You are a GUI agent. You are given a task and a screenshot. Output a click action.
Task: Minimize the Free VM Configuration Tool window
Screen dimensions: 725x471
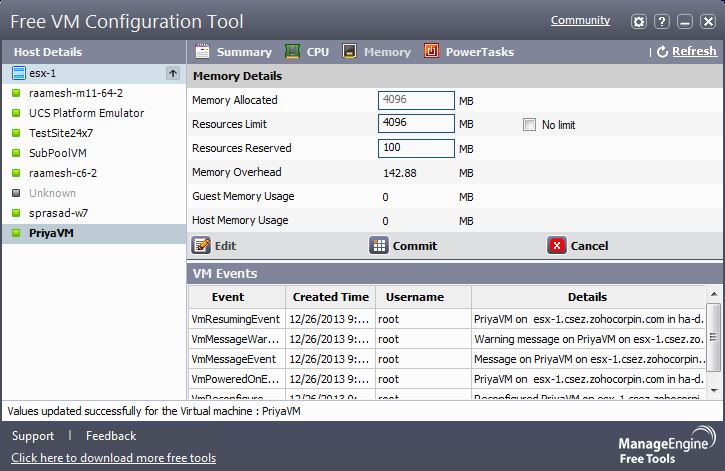tap(685, 22)
